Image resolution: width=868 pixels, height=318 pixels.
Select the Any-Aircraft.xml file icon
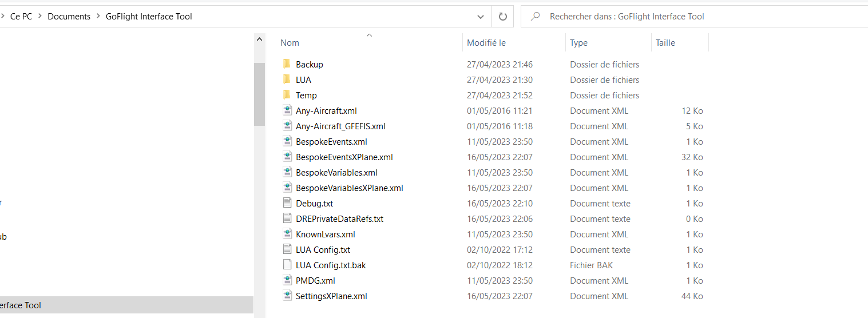(x=287, y=110)
